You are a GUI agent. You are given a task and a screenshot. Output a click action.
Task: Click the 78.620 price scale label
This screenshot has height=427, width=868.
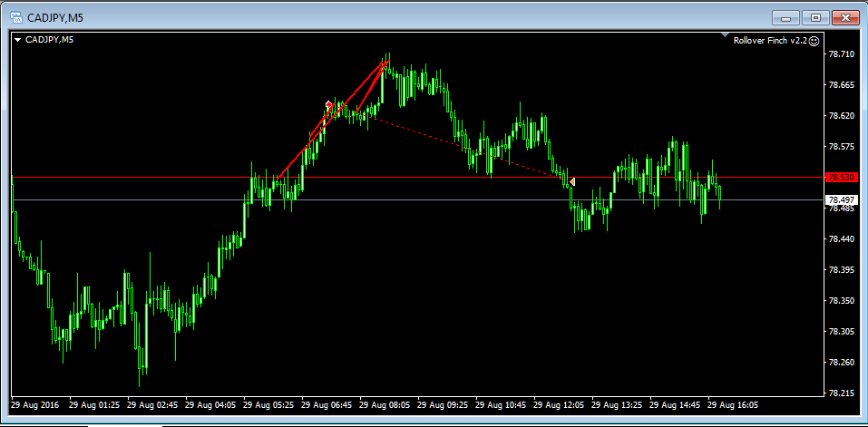point(840,116)
